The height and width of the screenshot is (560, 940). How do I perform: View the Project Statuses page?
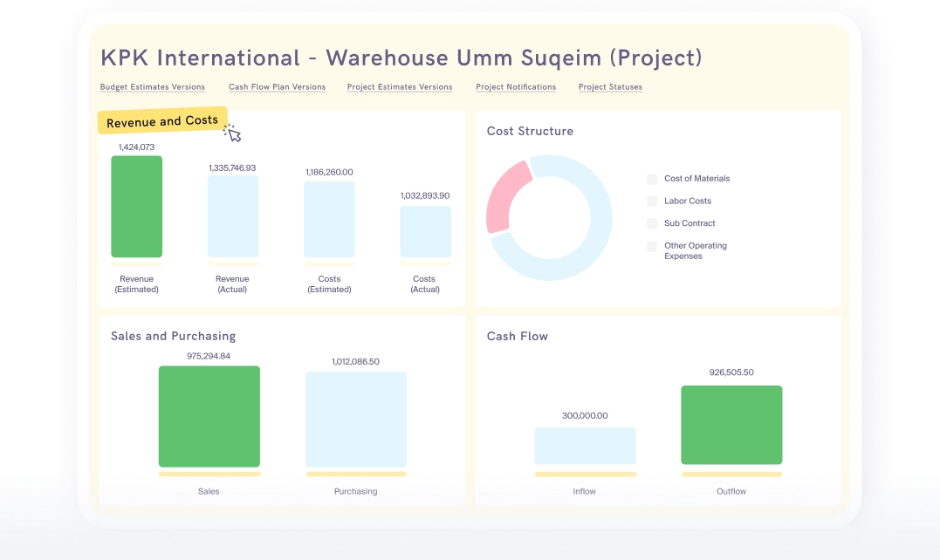coord(610,87)
